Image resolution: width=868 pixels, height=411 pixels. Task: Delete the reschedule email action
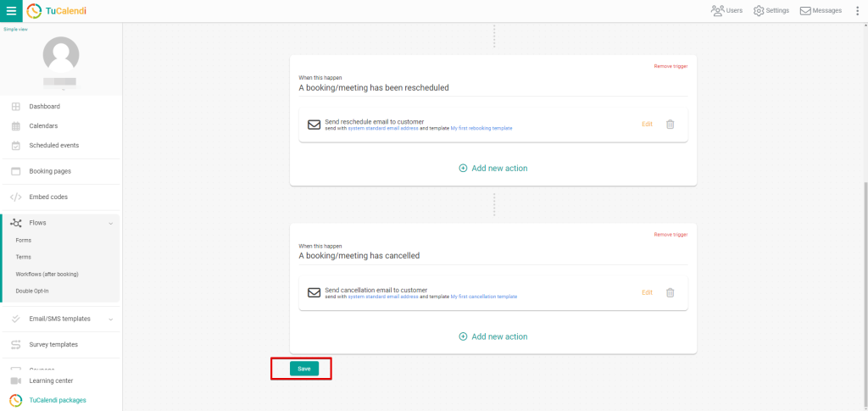pos(670,125)
